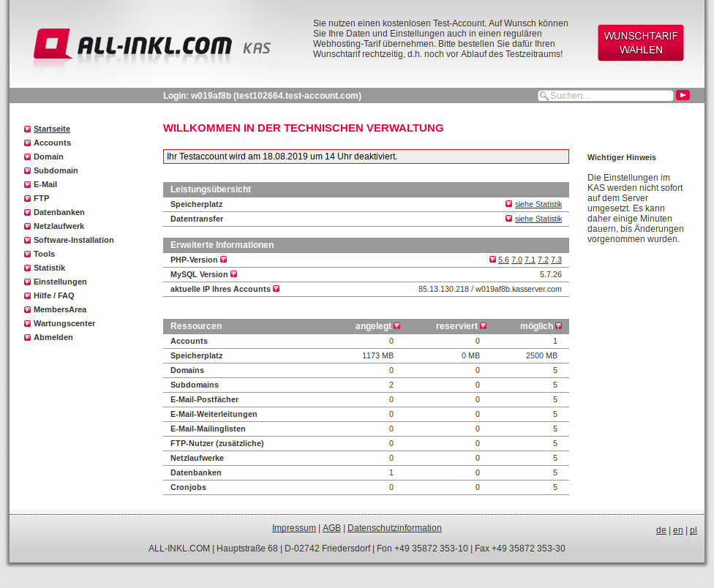This screenshot has height=588, width=714.
Task: Click help icon beside aktuelle IP Ihres Accounts
Action: pos(276,289)
